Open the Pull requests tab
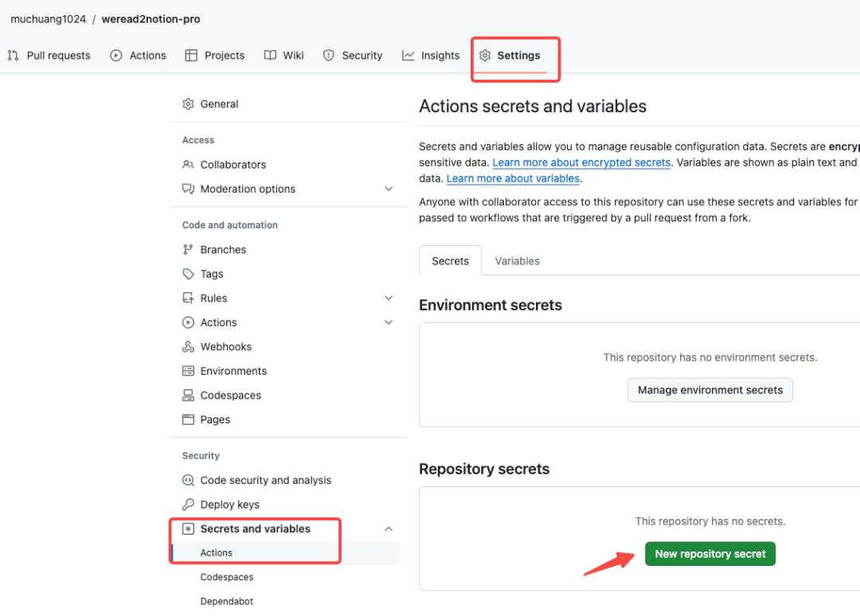Viewport: 860px width, 616px height. coord(49,56)
